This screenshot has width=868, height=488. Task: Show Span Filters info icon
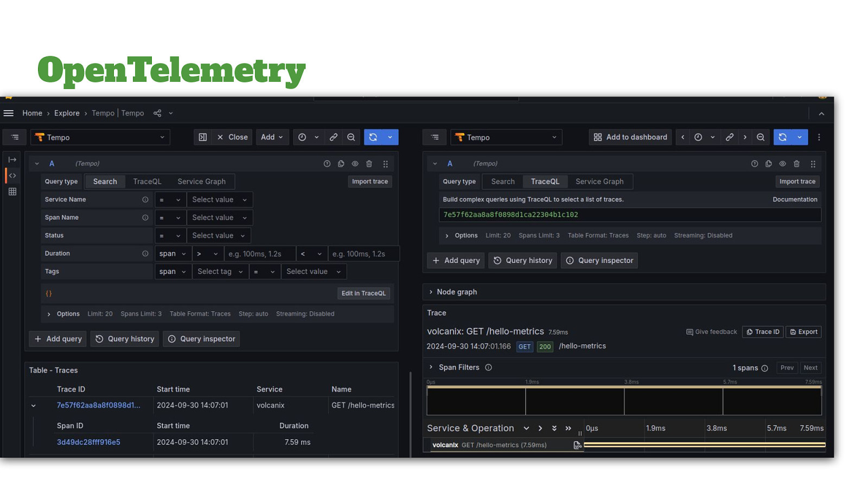488,368
